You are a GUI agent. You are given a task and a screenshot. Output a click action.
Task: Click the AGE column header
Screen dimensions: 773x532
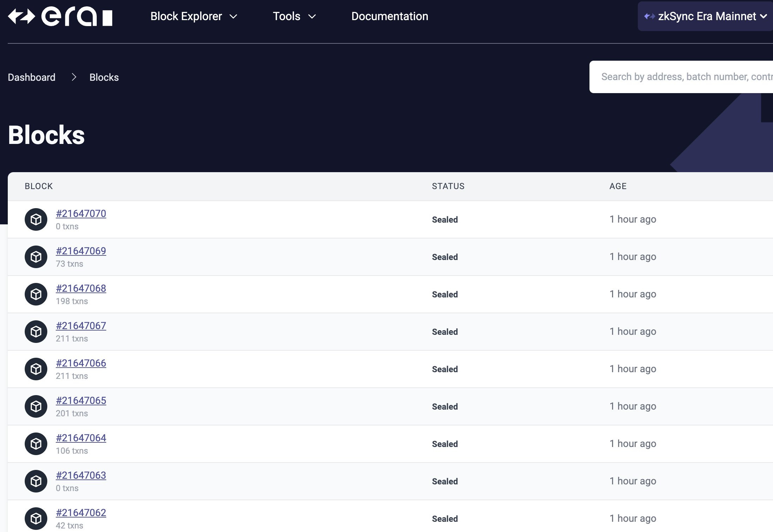(x=618, y=186)
